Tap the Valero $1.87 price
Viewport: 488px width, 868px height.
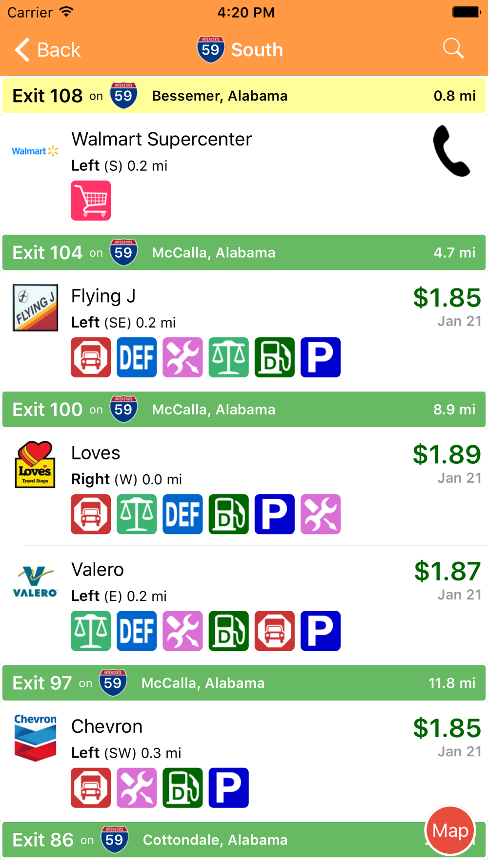point(447,571)
